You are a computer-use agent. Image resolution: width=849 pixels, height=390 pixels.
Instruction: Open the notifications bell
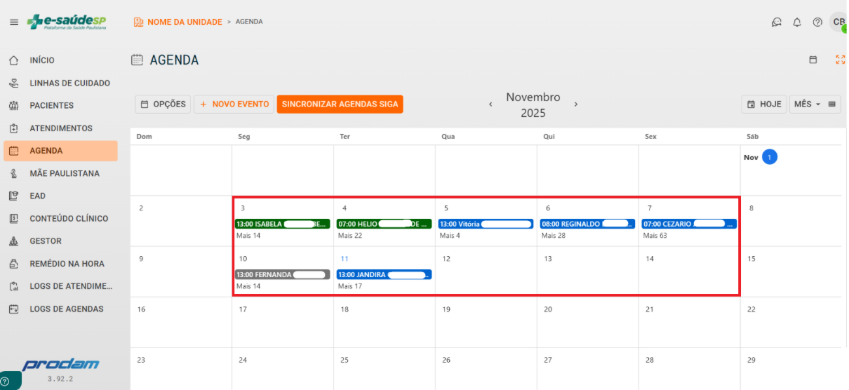click(797, 22)
